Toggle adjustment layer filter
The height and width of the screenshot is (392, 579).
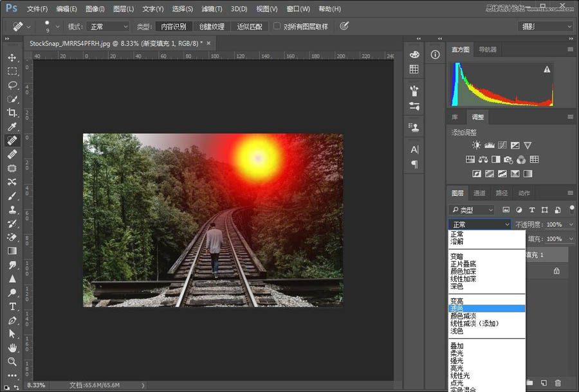(519, 210)
